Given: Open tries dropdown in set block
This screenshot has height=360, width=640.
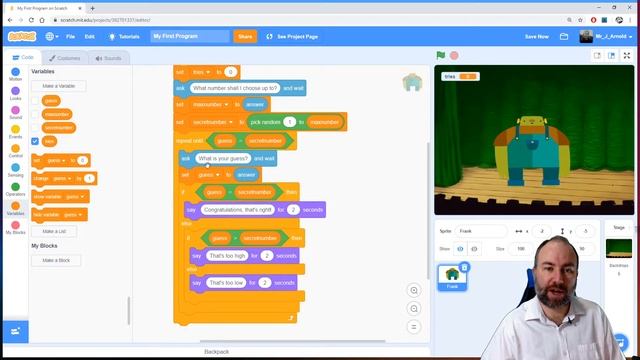Looking at the screenshot, I should click(201, 72).
